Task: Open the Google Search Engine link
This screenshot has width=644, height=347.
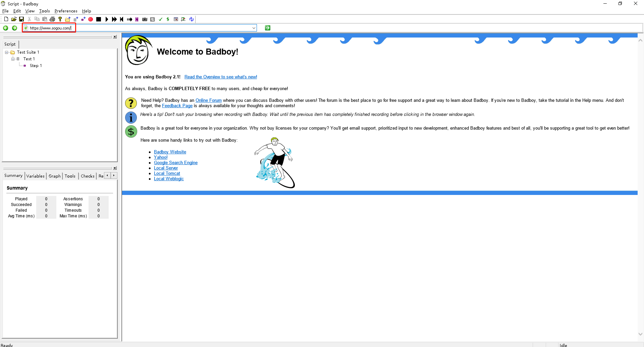Action: (x=176, y=163)
